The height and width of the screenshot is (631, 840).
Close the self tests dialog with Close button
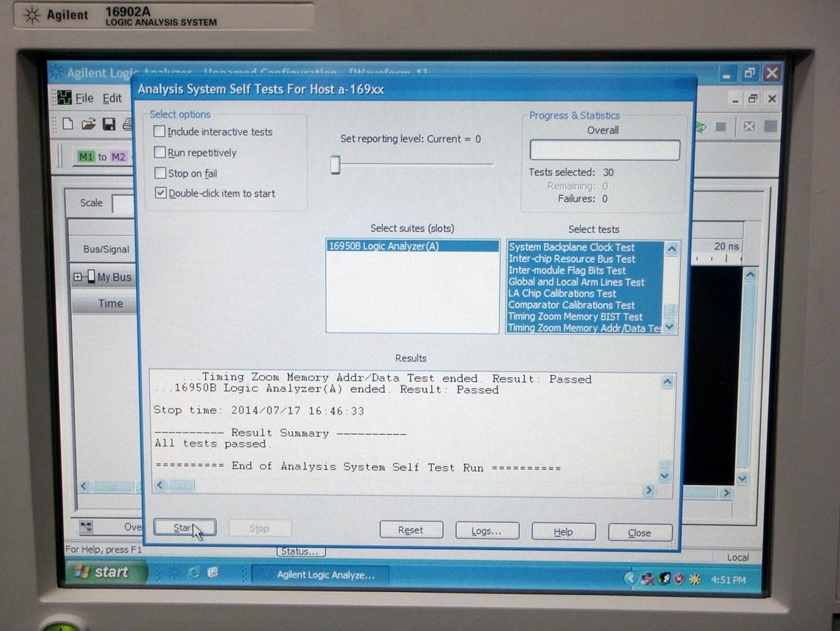639,533
